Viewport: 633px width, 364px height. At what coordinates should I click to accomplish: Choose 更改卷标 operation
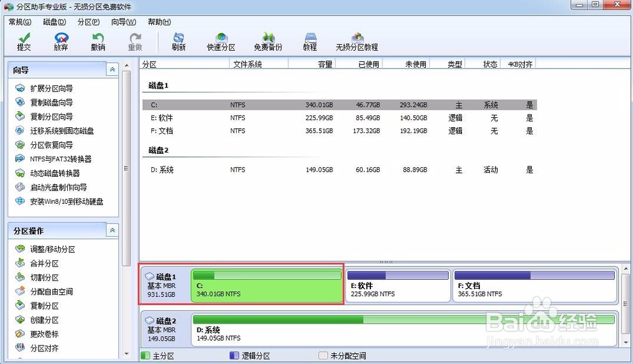[x=37, y=334]
